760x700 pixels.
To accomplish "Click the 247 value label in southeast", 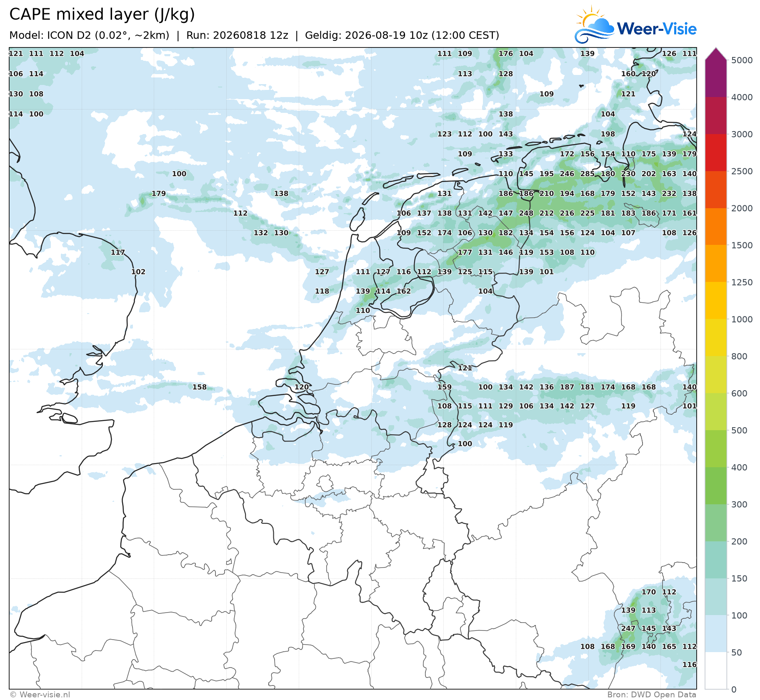I will [x=628, y=628].
